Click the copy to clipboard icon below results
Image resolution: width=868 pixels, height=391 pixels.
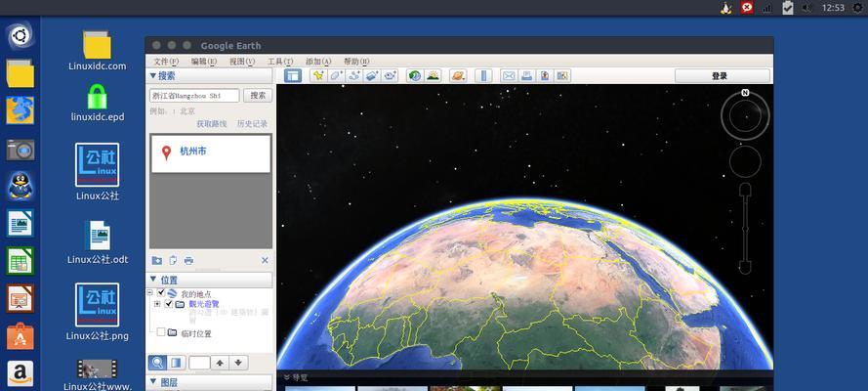point(173,260)
